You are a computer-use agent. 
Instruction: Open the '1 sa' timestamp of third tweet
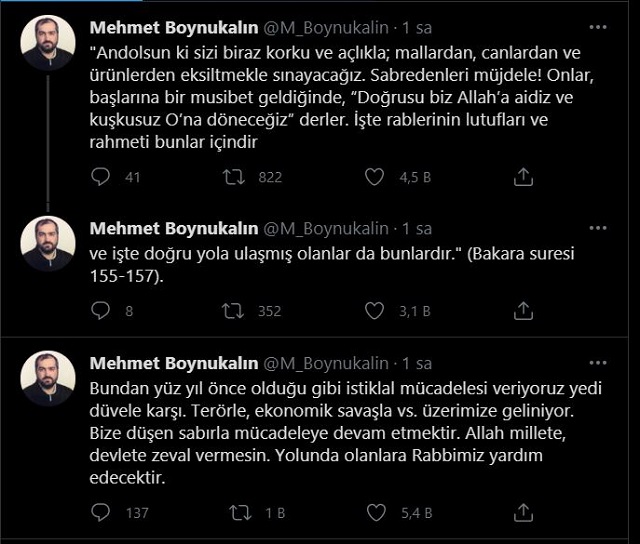point(417,361)
